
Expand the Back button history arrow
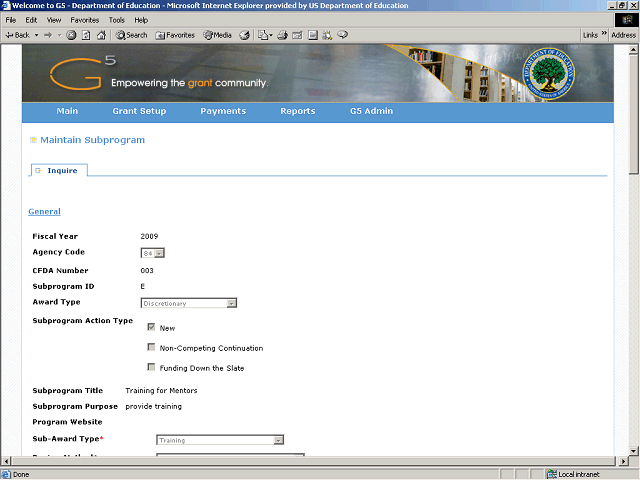coord(36,35)
